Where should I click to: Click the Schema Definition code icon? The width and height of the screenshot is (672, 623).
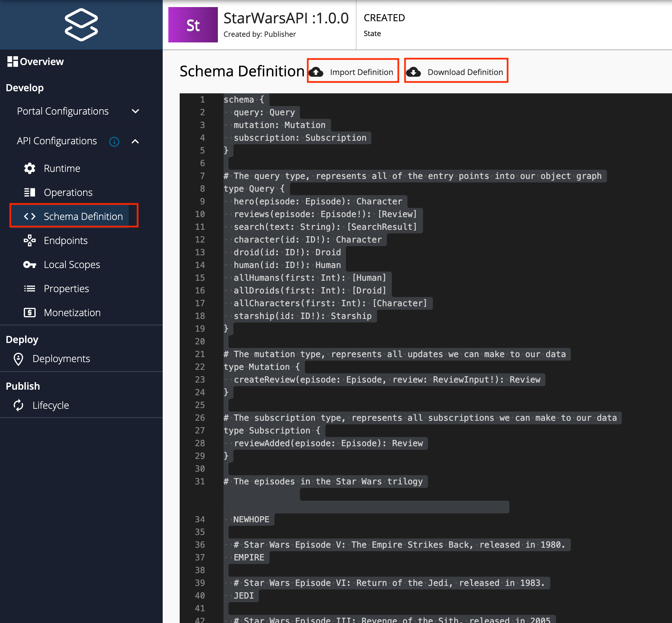(30, 216)
